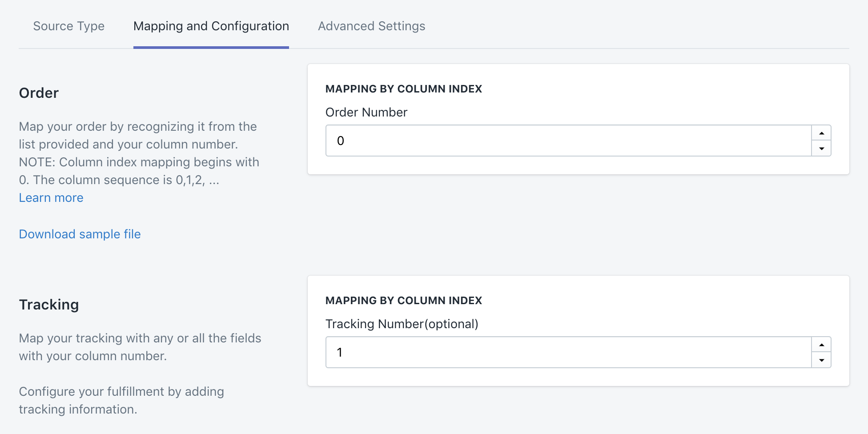Click the Order section heading
This screenshot has width=868, height=434.
click(39, 93)
